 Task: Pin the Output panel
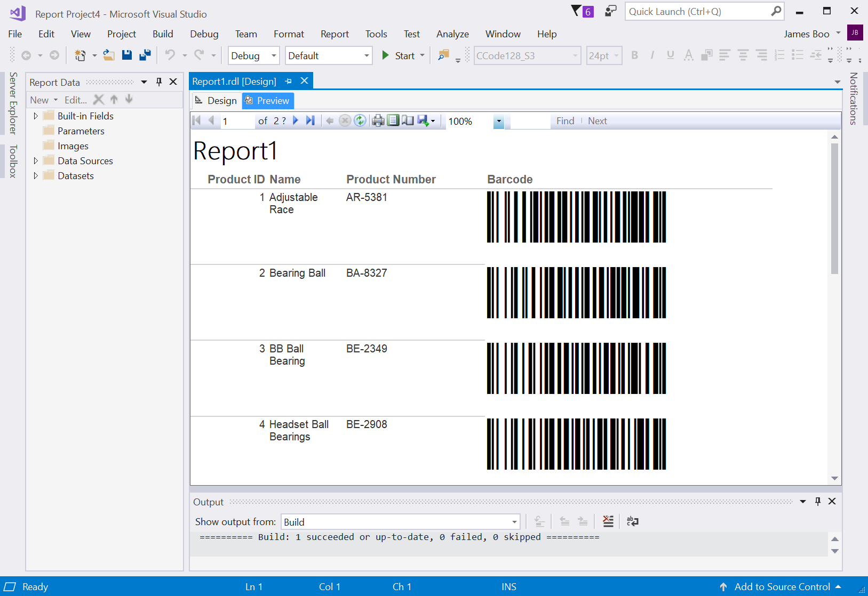(818, 502)
